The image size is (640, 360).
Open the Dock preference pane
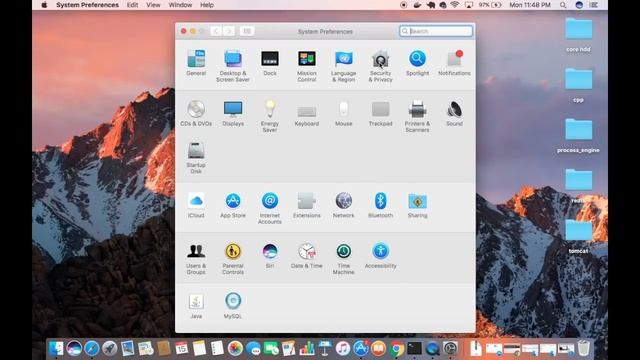270,62
